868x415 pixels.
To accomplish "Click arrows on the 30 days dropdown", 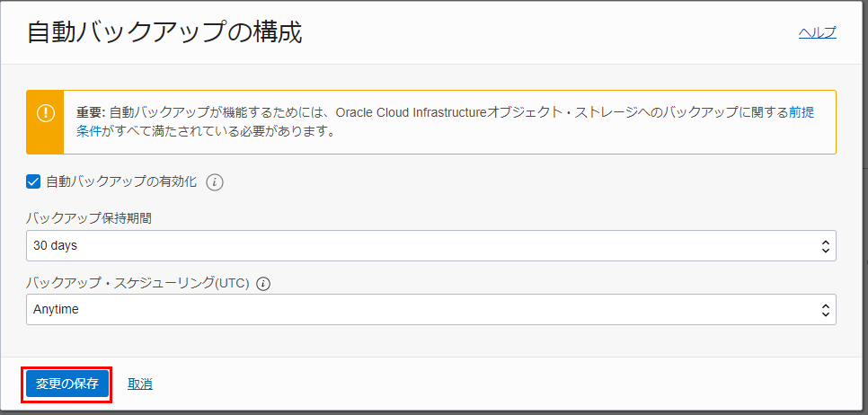I will tap(825, 245).
